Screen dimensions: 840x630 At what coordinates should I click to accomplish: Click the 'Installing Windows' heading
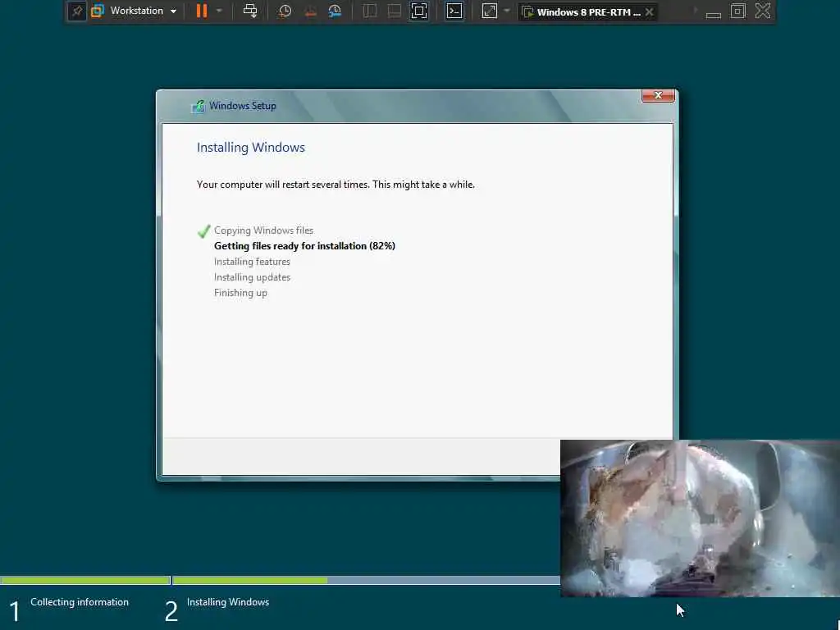click(x=251, y=148)
